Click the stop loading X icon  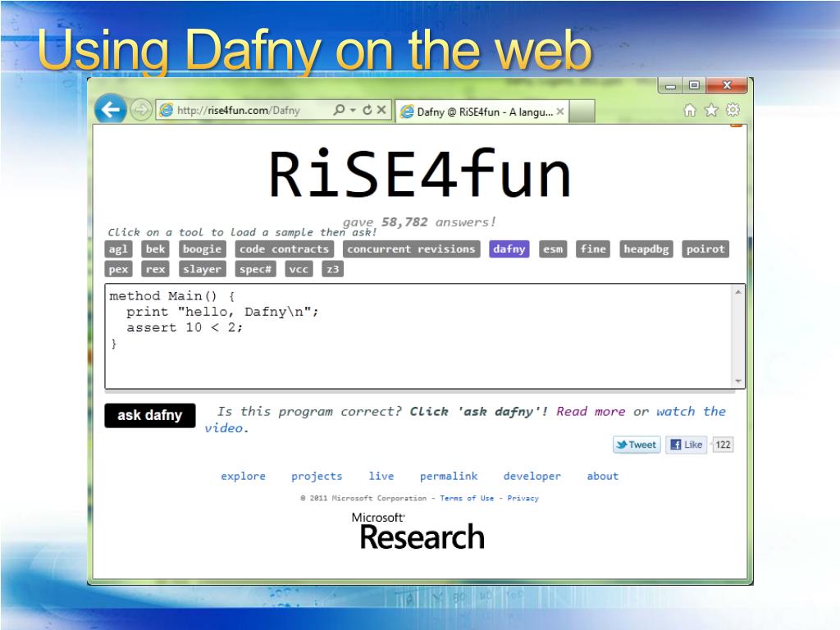pos(381,110)
